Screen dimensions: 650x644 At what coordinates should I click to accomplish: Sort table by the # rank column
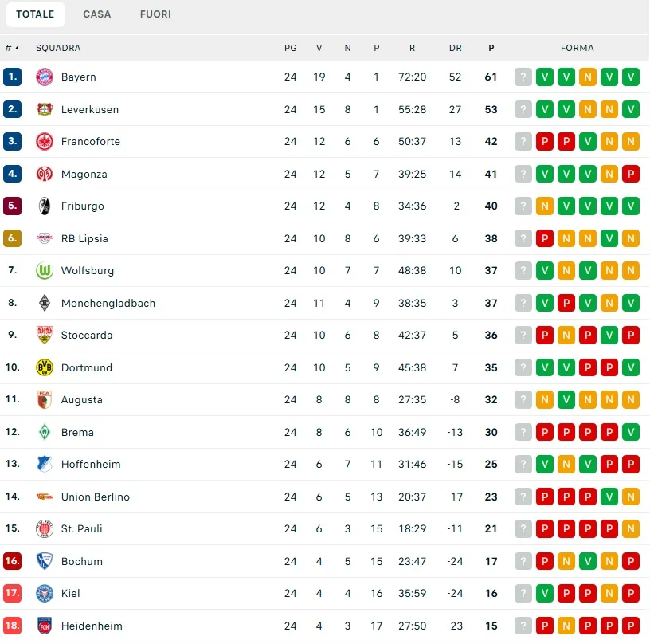[x=12, y=48]
